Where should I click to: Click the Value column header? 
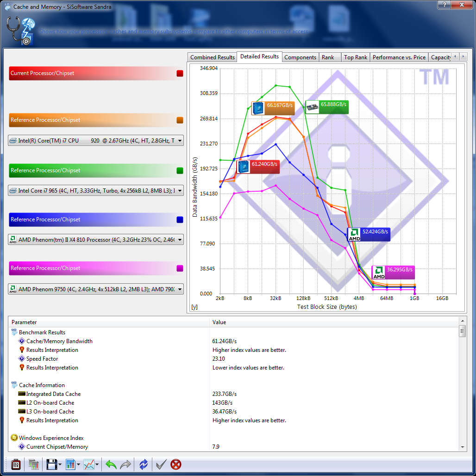click(x=334, y=322)
